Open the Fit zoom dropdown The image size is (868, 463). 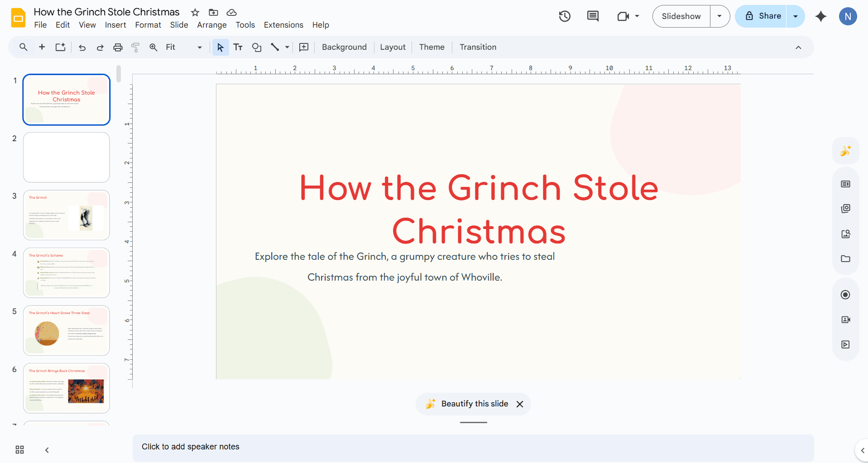coord(199,47)
